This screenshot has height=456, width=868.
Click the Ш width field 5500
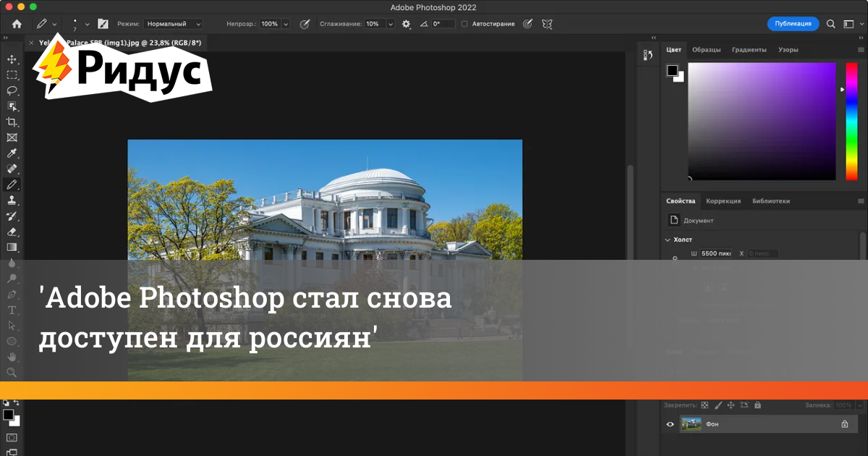tap(715, 253)
